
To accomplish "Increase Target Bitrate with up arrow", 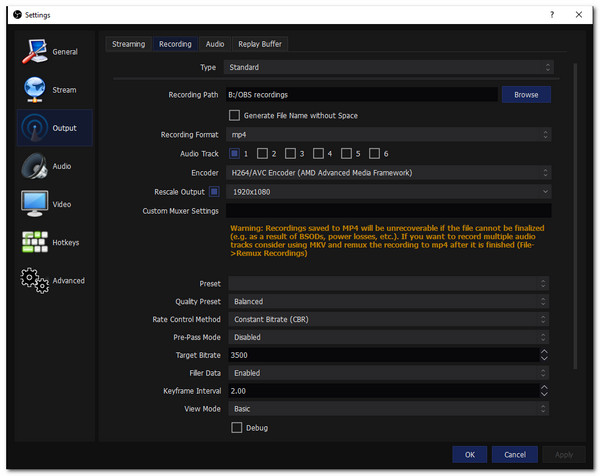I will pyautogui.click(x=544, y=352).
